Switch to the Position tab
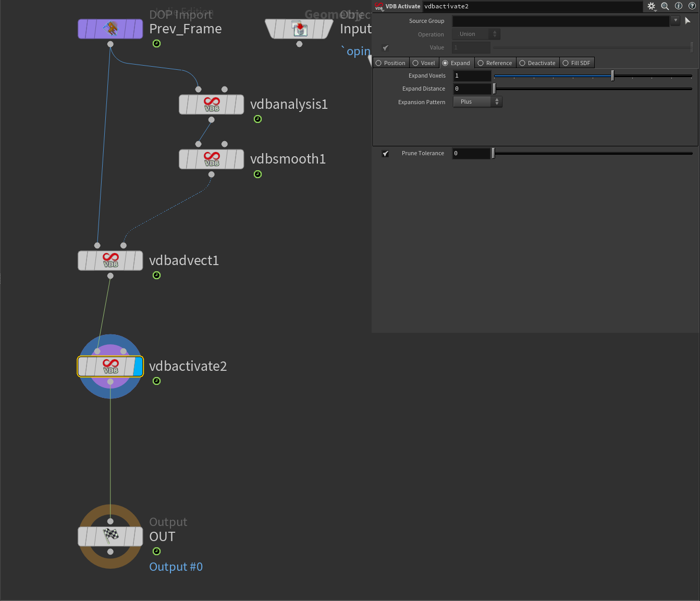 (x=391, y=63)
